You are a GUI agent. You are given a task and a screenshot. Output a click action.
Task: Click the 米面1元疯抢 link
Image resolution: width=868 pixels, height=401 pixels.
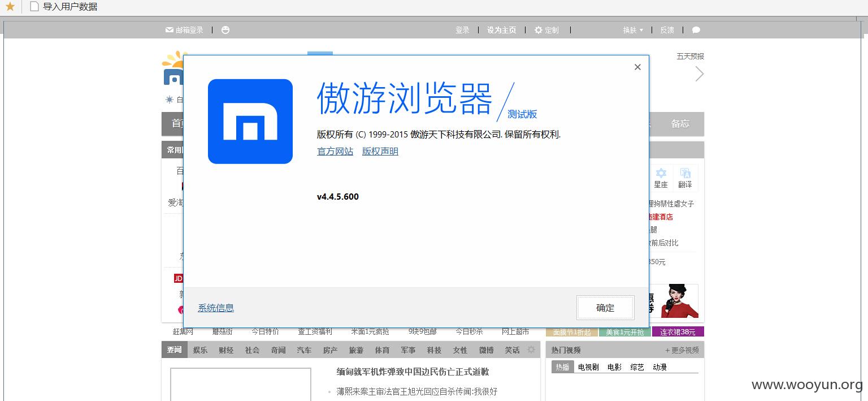370,331
